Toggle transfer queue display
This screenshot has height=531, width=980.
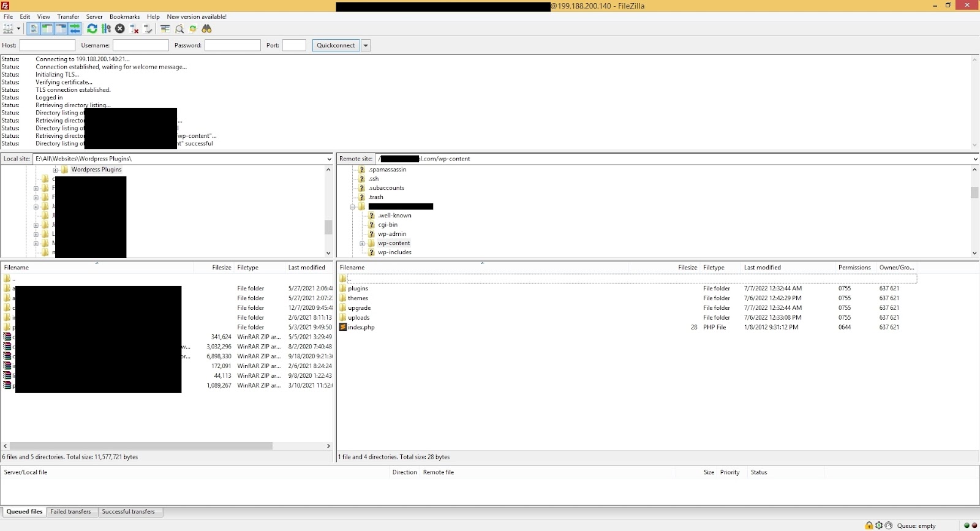tap(74, 29)
